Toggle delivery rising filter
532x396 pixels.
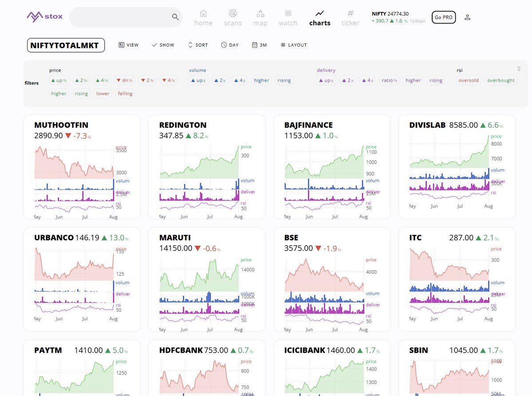tap(436, 80)
